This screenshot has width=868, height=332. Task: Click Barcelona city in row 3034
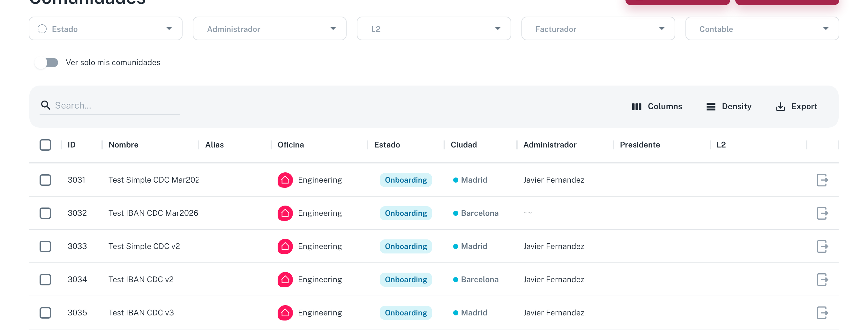[480, 280]
